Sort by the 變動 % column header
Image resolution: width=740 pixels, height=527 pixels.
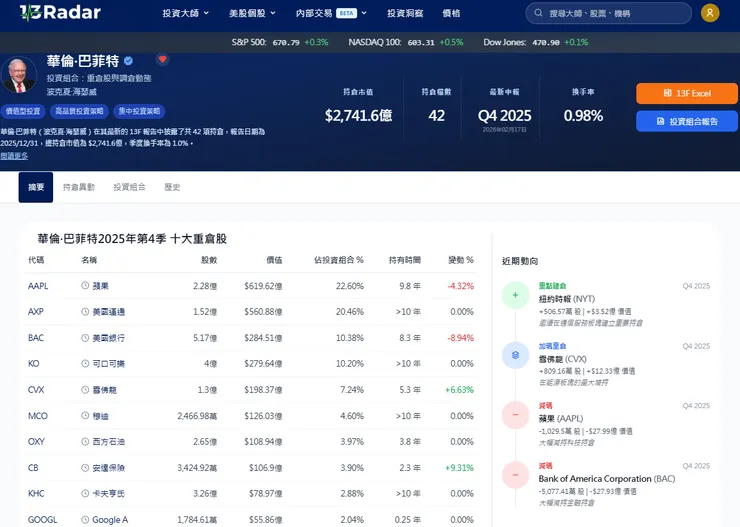tap(461, 260)
